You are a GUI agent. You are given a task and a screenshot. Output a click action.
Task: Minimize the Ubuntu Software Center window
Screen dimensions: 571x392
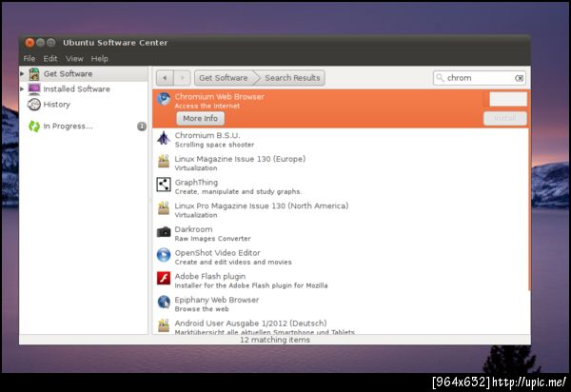click(x=40, y=43)
